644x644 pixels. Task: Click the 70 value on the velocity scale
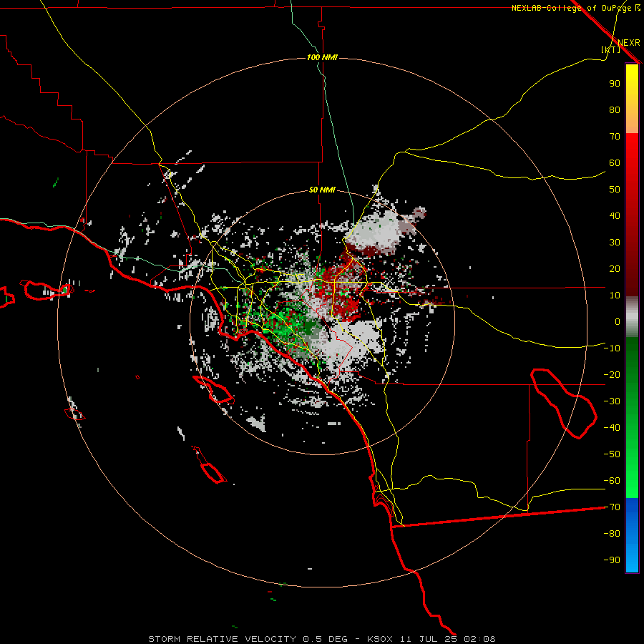615,137
